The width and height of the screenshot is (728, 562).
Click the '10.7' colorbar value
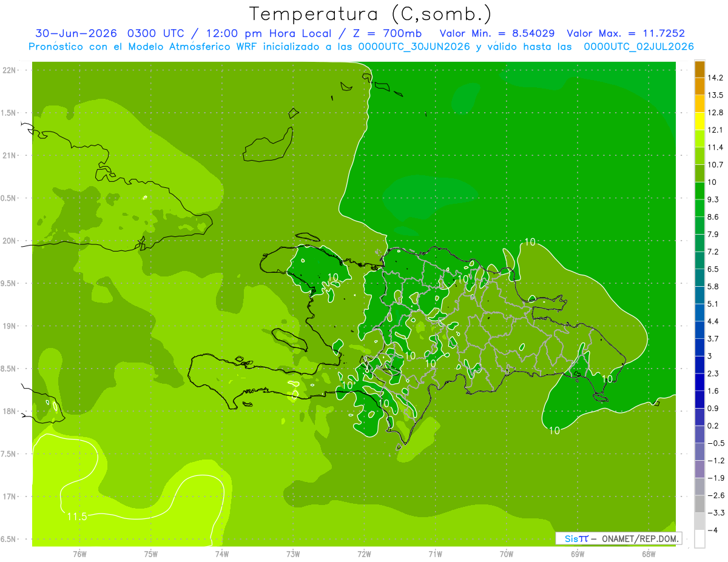[715, 165]
